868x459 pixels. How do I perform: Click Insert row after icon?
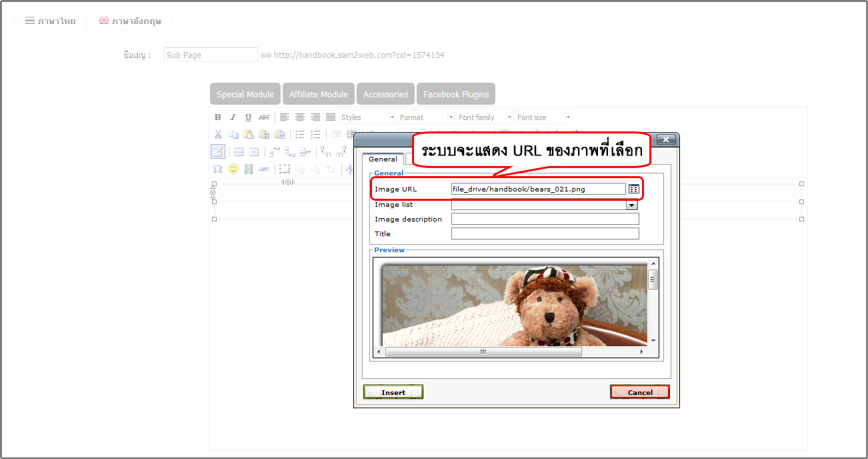[x=290, y=152]
